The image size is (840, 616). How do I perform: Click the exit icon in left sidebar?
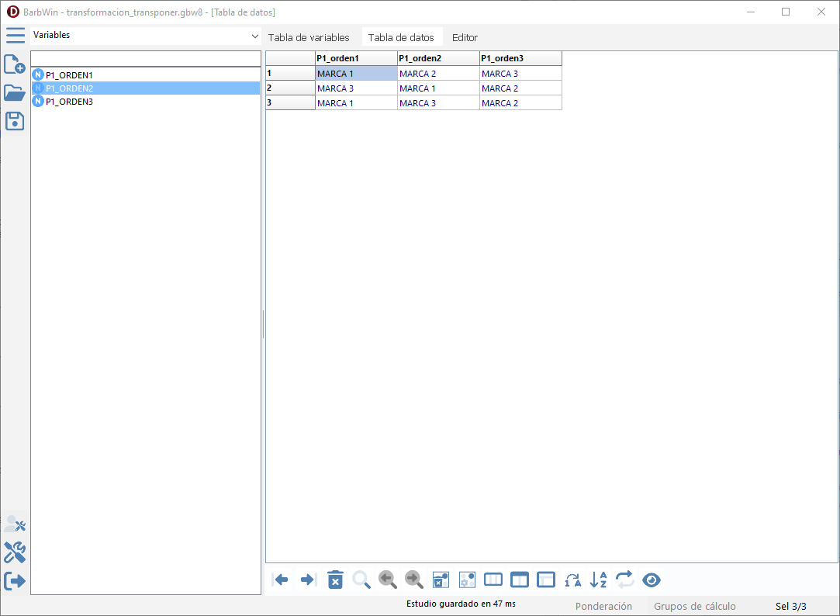tap(15, 580)
